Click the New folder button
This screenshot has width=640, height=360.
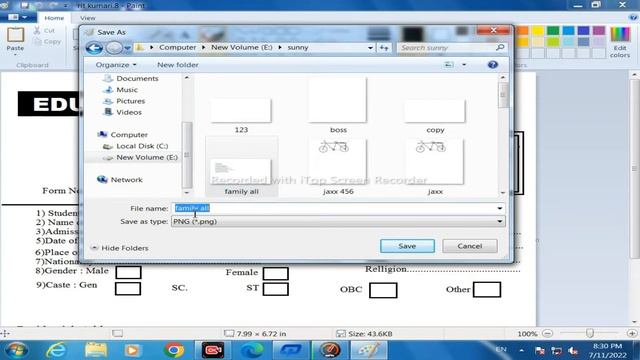[178, 64]
